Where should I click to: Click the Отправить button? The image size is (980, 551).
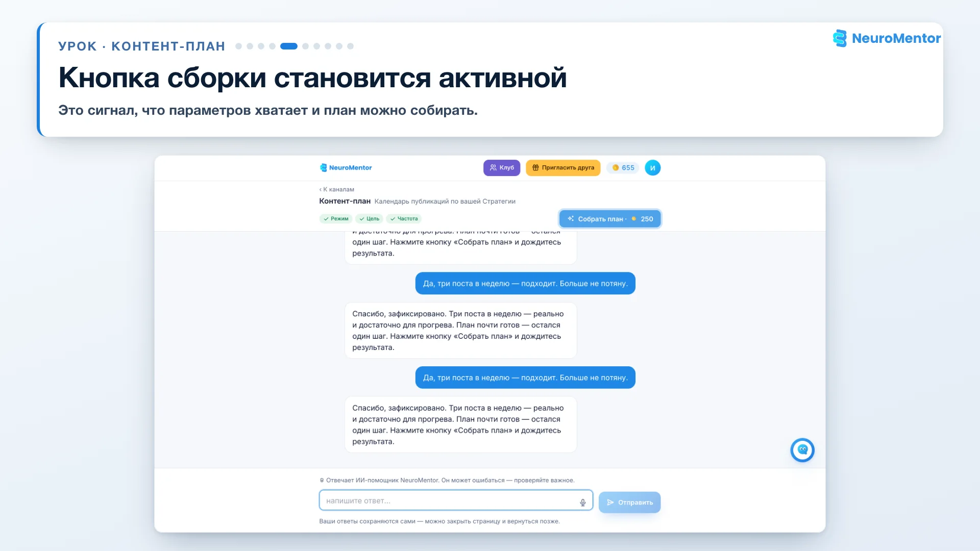point(629,502)
